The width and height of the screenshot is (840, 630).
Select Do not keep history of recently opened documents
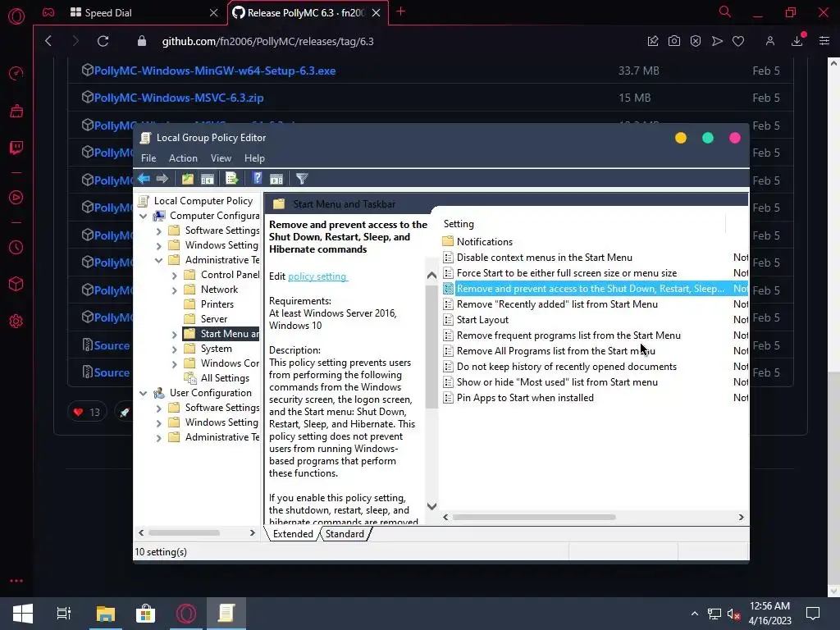[566, 367]
